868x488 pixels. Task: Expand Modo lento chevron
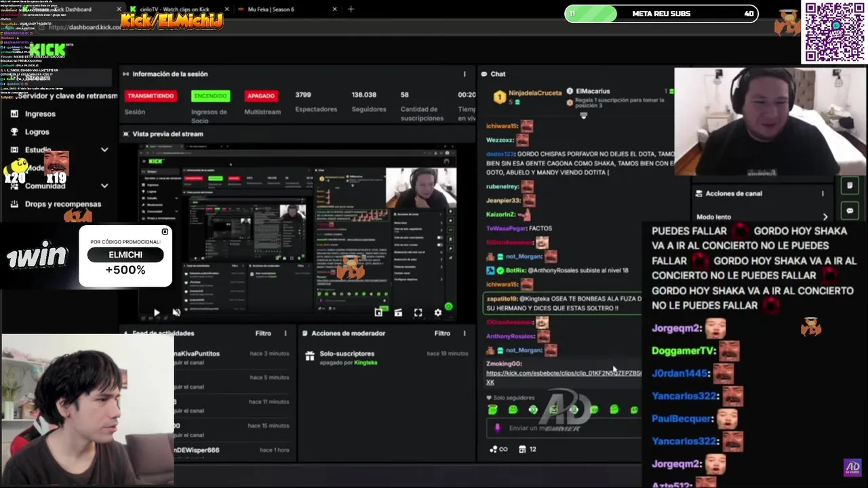pos(825,217)
